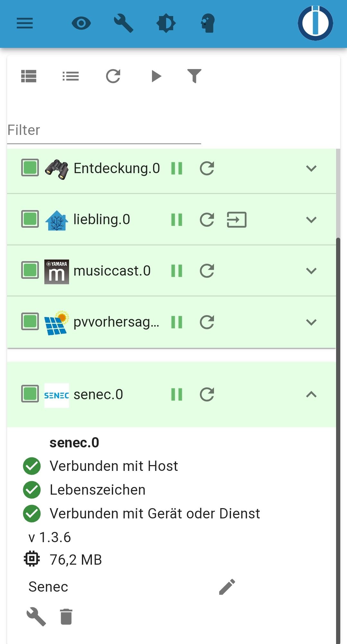
Task: Open liebling.0 web link icon
Action: 237,220
